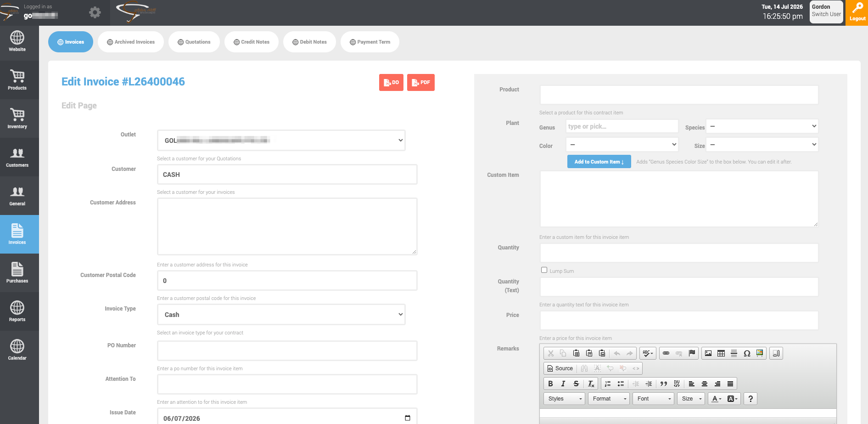868x424 pixels.
Task: Justify text in Remarks editor
Action: coord(730,384)
